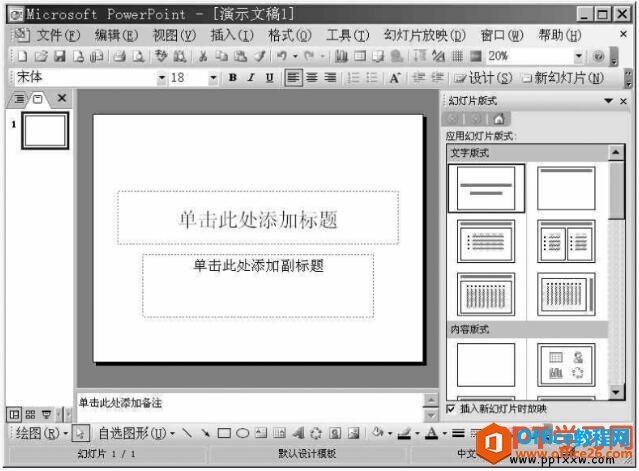Click the 新幻灯片(N) new slide button
The image size is (639, 471).
click(x=563, y=77)
